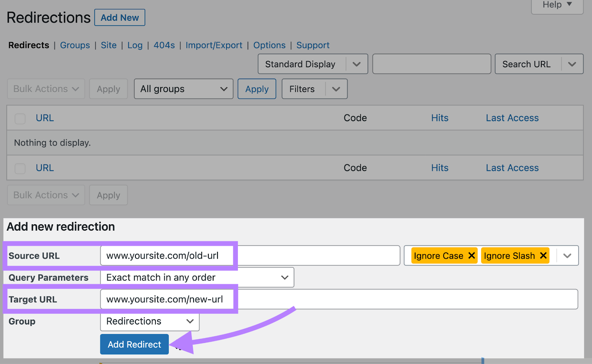Toggle the bottom row select-all checkbox
This screenshot has height=364, width=592.
(20, 169)
